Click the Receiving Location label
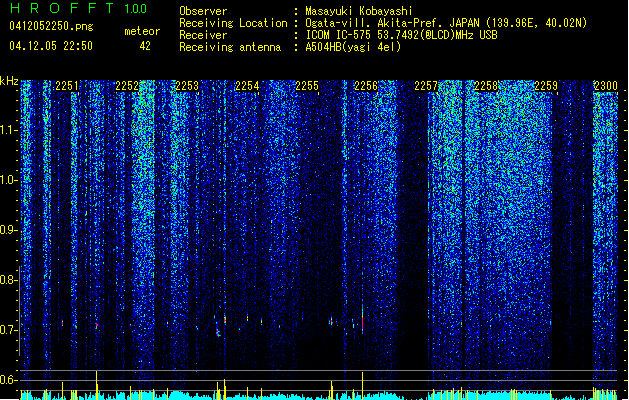The width and height of the screenshot is (629, 400). (233, 23)
